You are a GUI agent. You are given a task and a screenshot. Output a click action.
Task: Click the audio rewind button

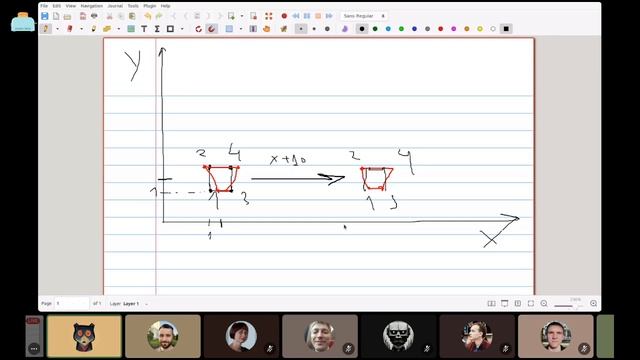click(x=296, y=16)
